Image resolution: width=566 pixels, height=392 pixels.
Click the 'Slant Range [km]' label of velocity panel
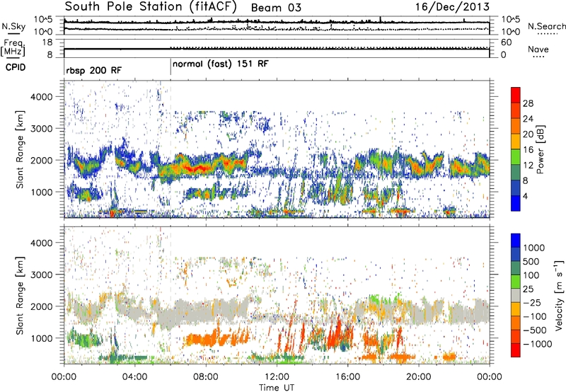pos(20,295)
